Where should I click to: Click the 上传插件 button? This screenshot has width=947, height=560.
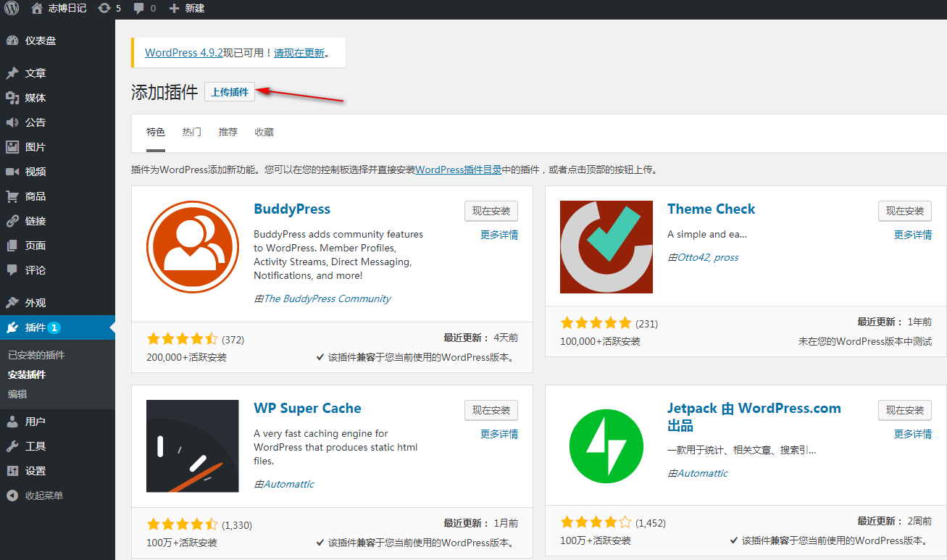pos(230,92)
